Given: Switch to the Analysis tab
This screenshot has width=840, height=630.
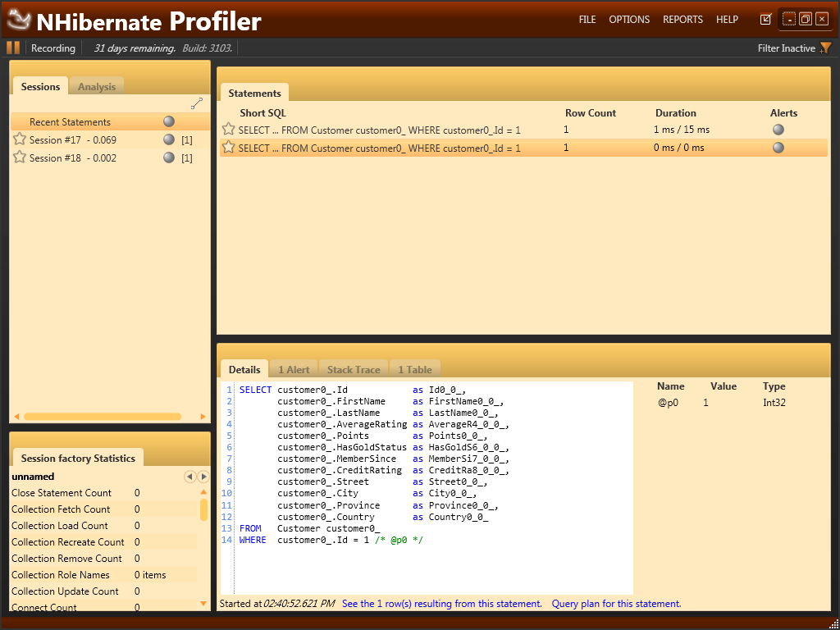Looking at the screenshot, I should pyautogui.click(x=97, y=86).
